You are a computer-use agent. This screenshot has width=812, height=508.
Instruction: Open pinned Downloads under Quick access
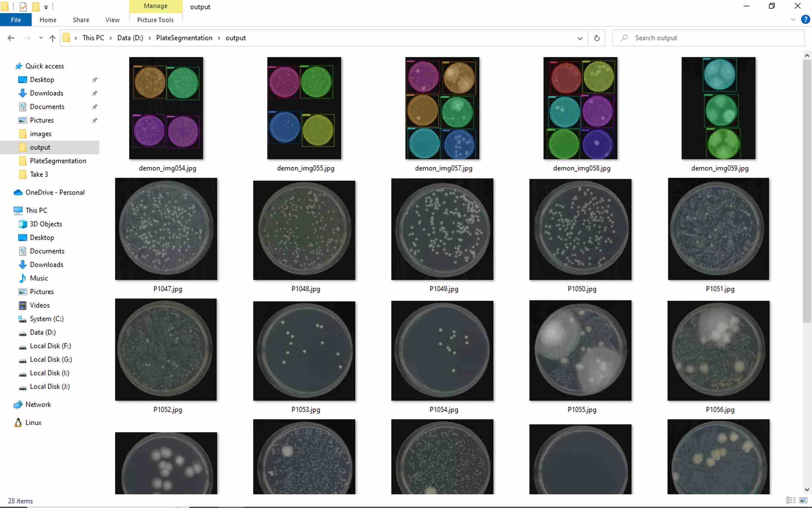(x=46, y=93)
